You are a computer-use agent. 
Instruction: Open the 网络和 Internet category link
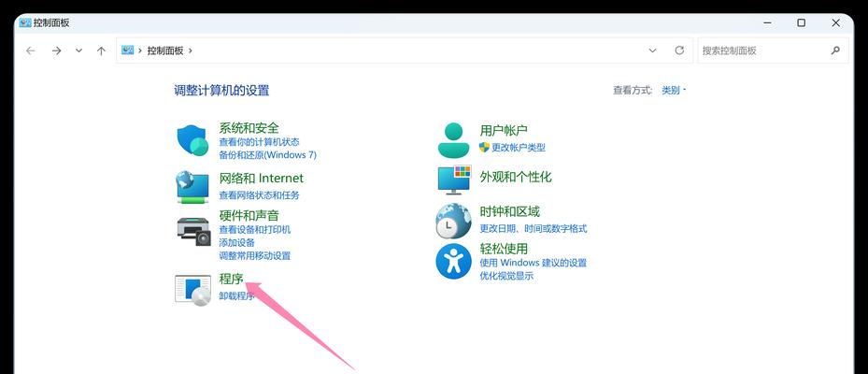pyautogui.click(x=262, y=179)
